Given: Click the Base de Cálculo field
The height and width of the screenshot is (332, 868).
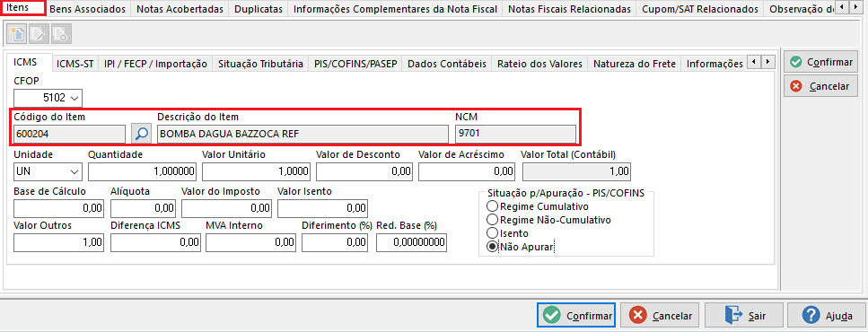Looking at the screenshot, I should click(x=59, y=208).
